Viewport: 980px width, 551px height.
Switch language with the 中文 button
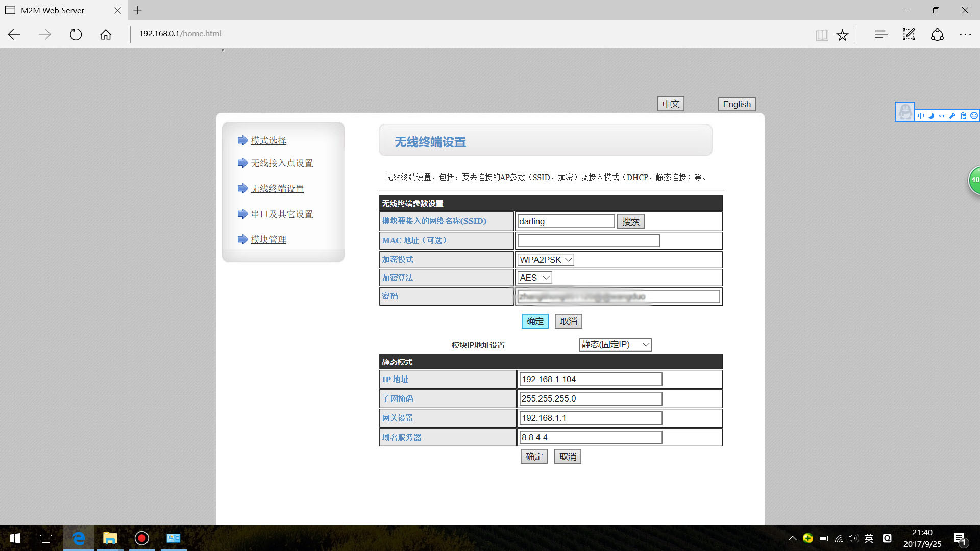pos(670,104)
